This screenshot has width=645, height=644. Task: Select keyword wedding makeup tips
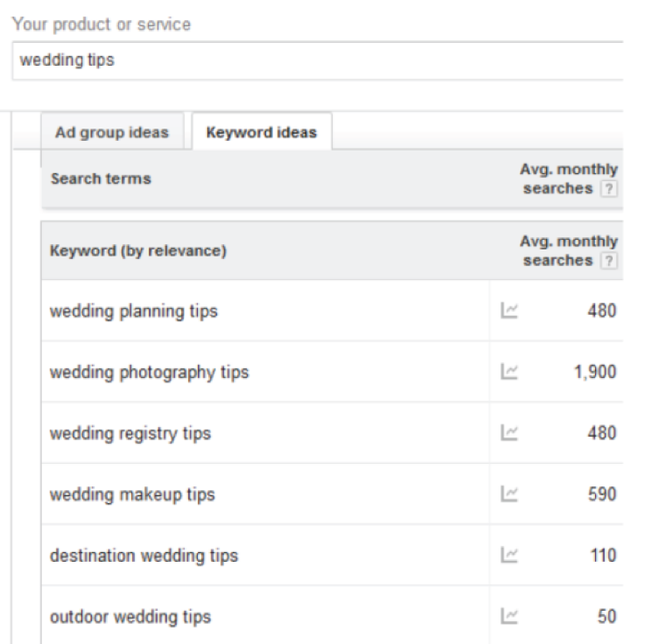pos(132,495)
